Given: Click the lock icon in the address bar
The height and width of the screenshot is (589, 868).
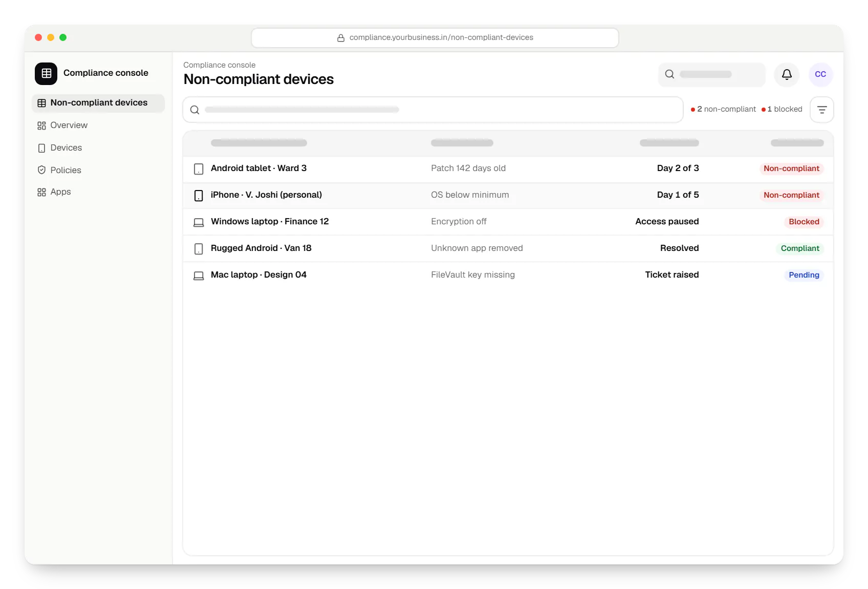Looking at the screenshot, I should click(x=341, y=38).
